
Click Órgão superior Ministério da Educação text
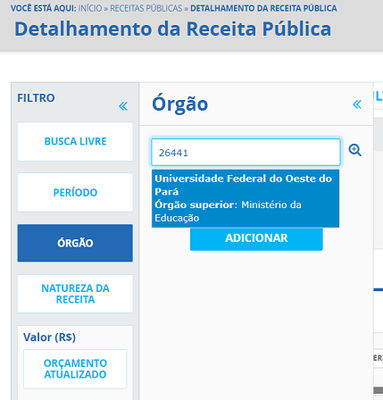[228, 211]
